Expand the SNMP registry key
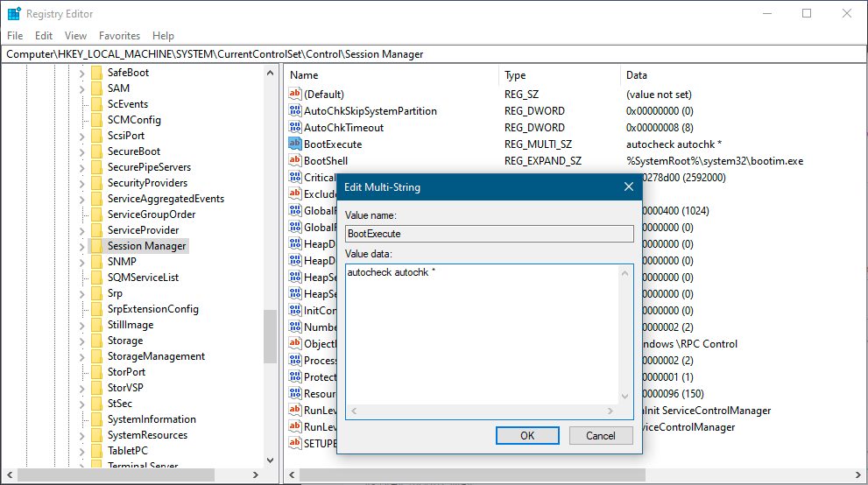Viewport: 868px width, 485px height. (x=81, y=262)
